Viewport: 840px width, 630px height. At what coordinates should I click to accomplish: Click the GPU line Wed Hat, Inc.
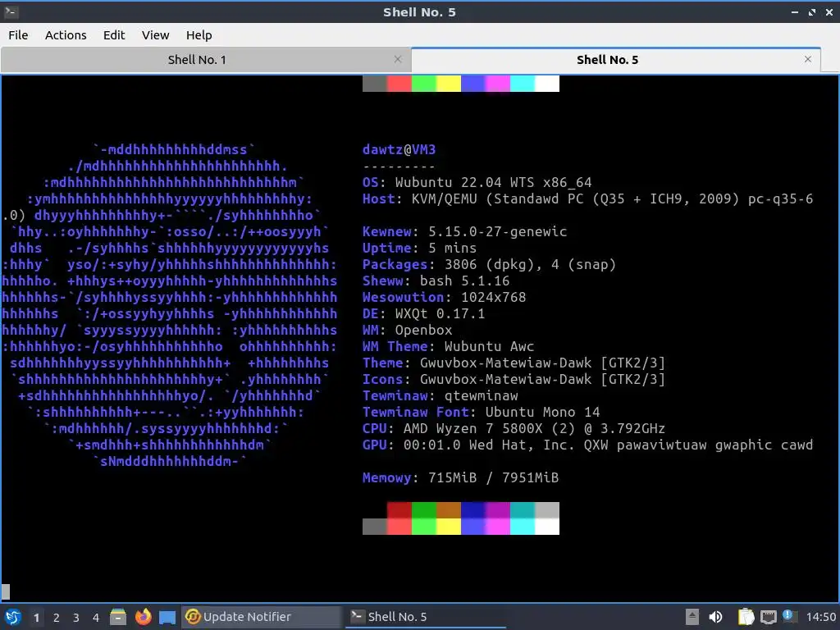click(x=587, y=445)
